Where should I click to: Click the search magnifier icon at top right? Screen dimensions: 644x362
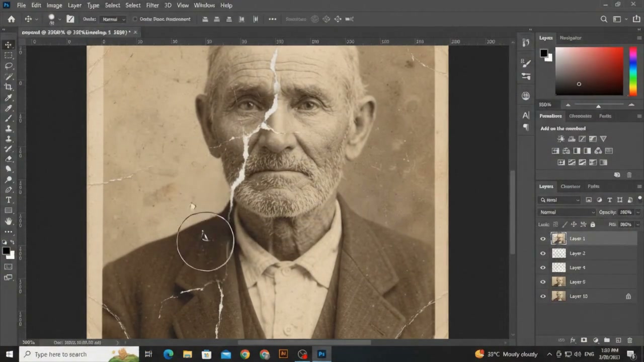604,19
